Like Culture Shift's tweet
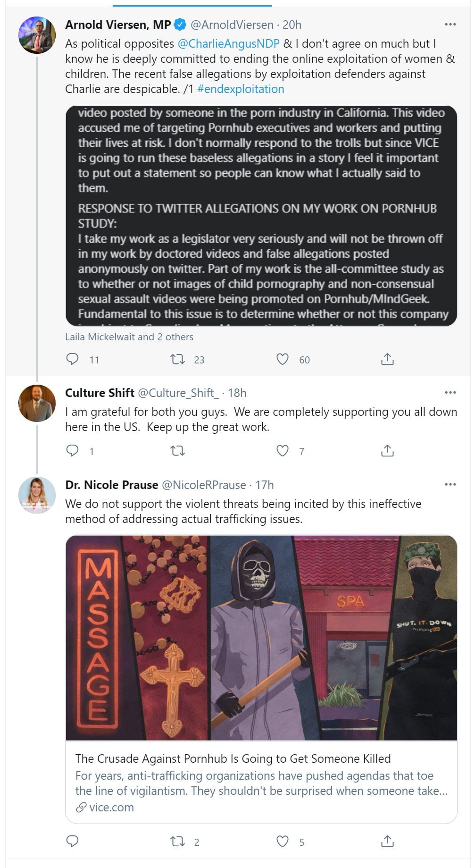 click(x=282, y=451)
